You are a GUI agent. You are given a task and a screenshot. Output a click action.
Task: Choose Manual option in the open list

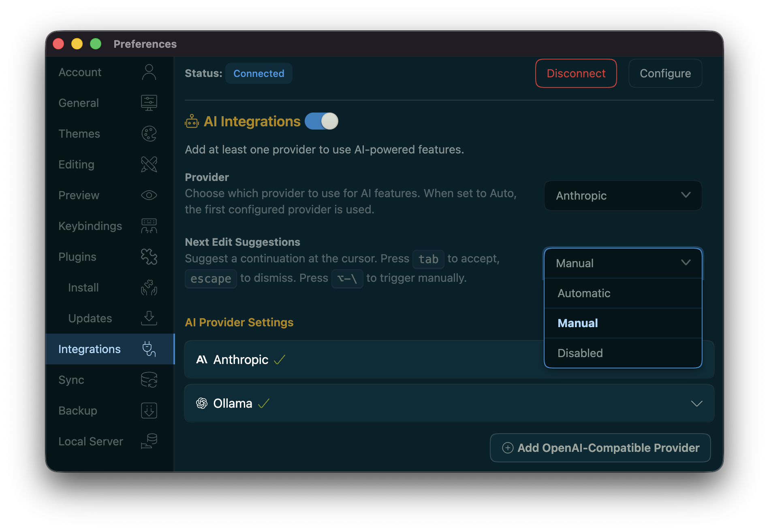click(623, 323)
